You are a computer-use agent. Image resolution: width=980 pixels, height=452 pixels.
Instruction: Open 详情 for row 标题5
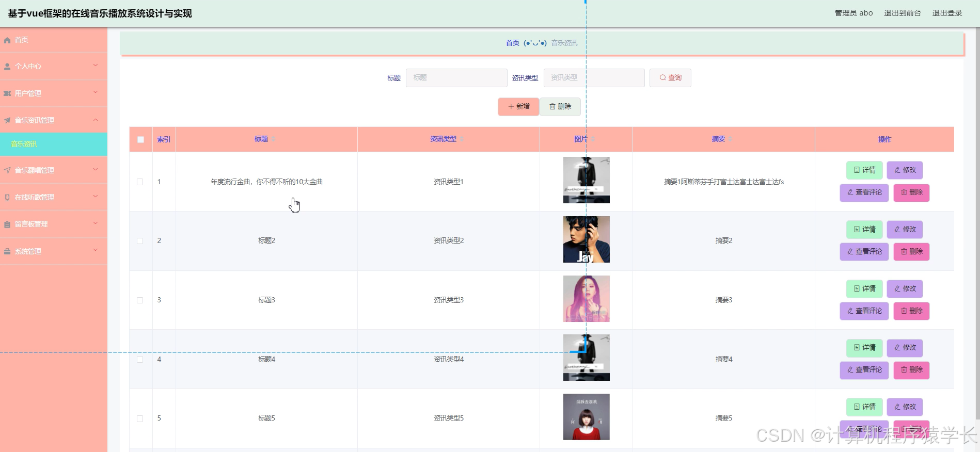coord(864,407)
